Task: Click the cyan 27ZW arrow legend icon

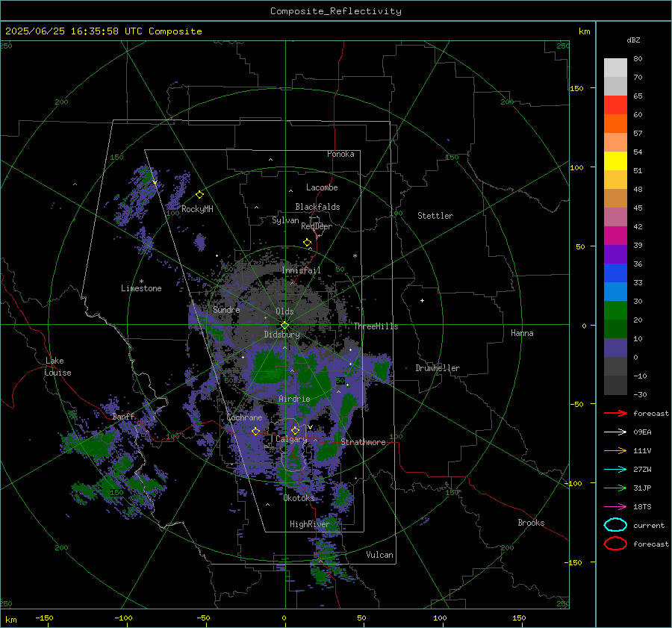Action: pyautogui.click(x=615, y=470)
